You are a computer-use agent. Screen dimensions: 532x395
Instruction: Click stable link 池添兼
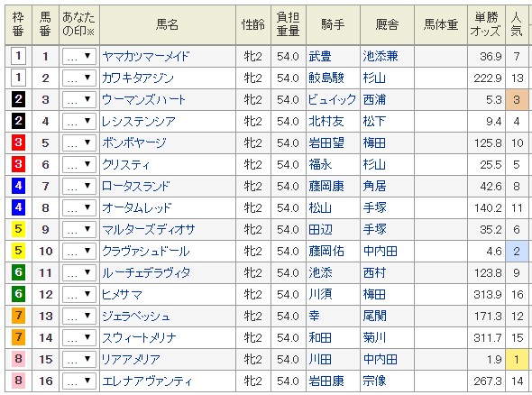[x=380, y=56]
